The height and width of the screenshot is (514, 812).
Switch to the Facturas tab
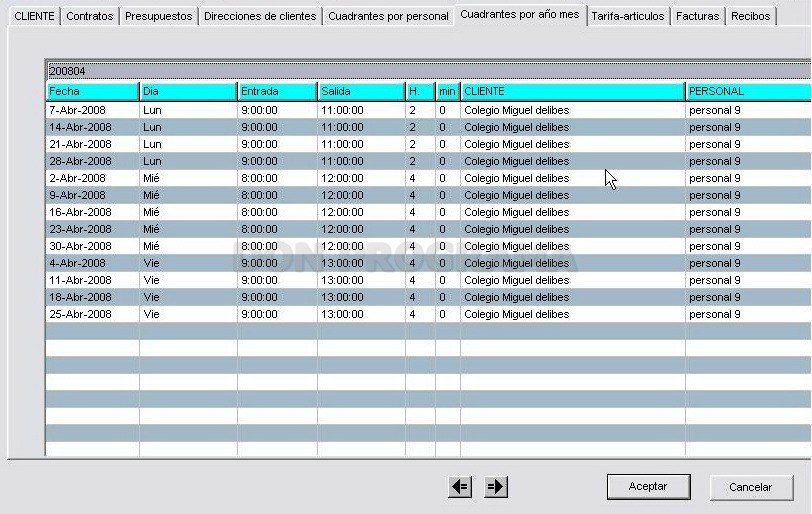click(x=698, y=16)
